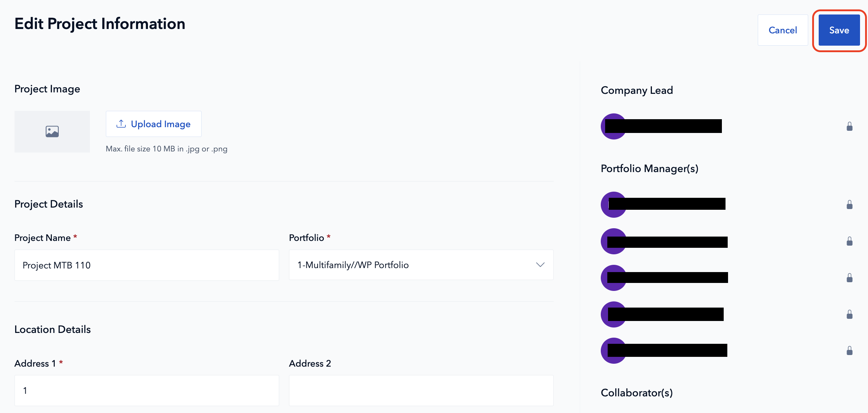This screenshot has width=868, height=413.
Task: Click the Save button
Action: coord(839,30)
